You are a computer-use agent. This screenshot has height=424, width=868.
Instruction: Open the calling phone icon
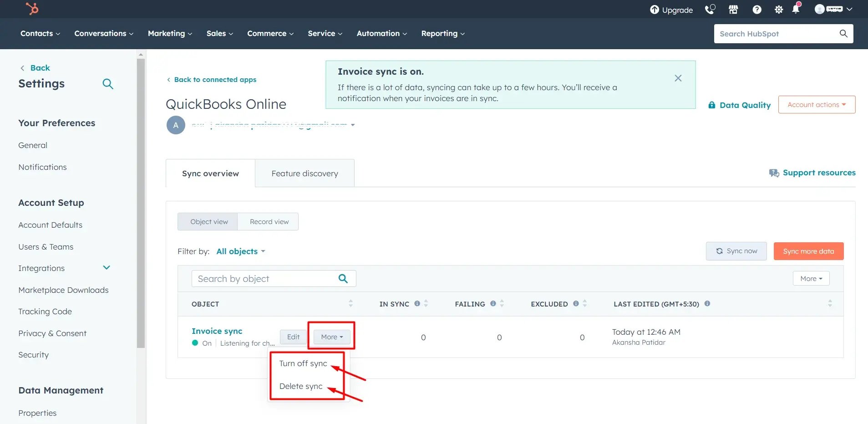[710, 10]
